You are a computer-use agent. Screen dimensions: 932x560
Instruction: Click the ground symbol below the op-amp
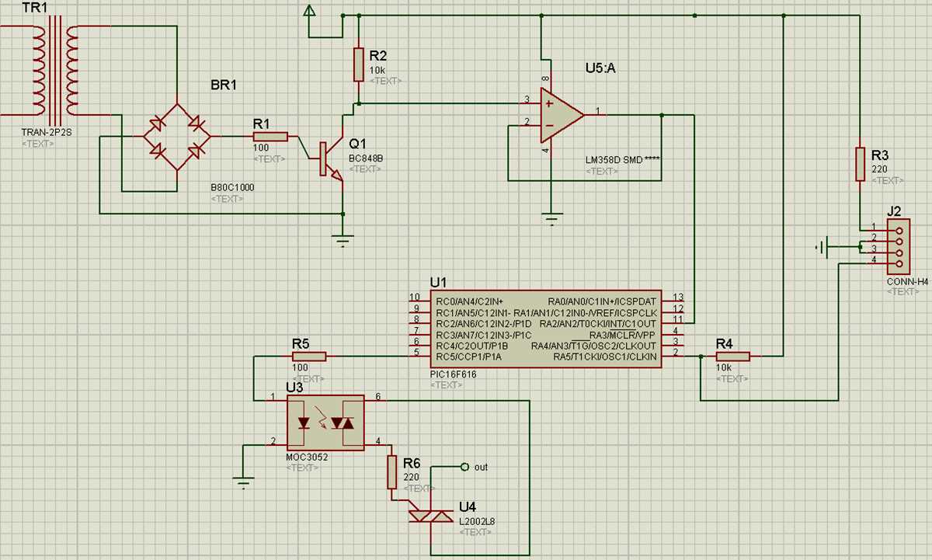click(x=551, y=220)
